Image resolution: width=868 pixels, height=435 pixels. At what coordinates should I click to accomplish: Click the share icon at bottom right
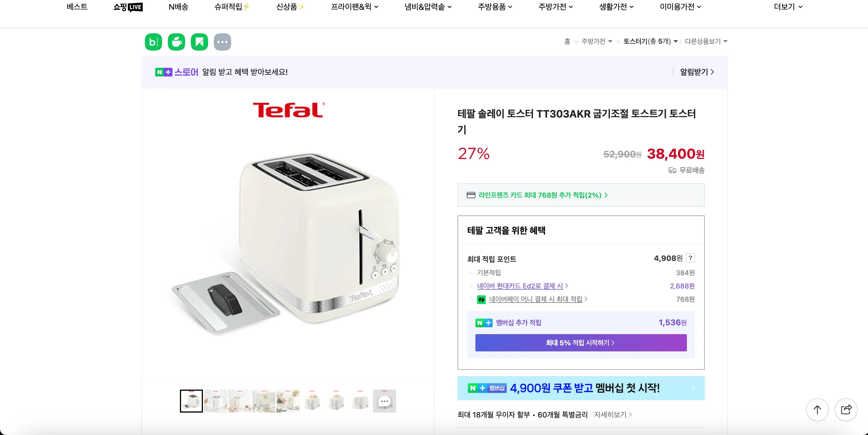pyautogui.click(x=846, y=410)
